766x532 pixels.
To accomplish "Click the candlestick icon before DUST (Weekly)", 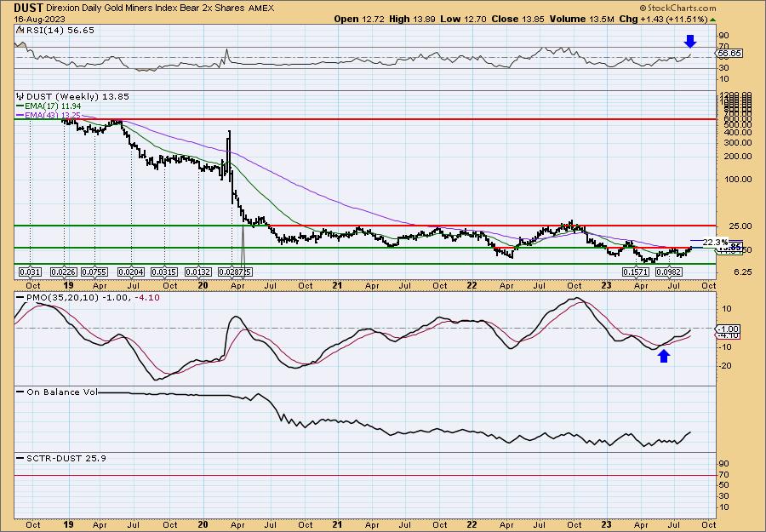I will 20,97.
